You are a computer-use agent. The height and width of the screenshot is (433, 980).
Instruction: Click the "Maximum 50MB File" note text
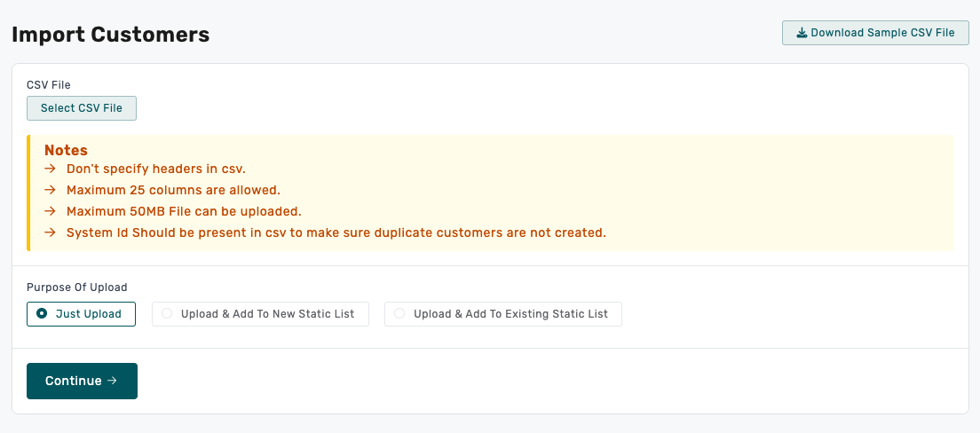click(x=184, y=211)
